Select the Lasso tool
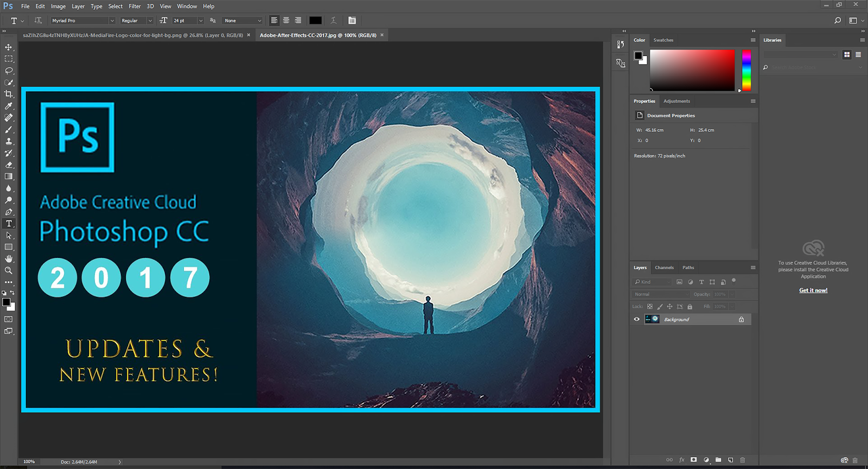This screenshot has height=469, width=868. pyautogui.click(x=9, y=71)
